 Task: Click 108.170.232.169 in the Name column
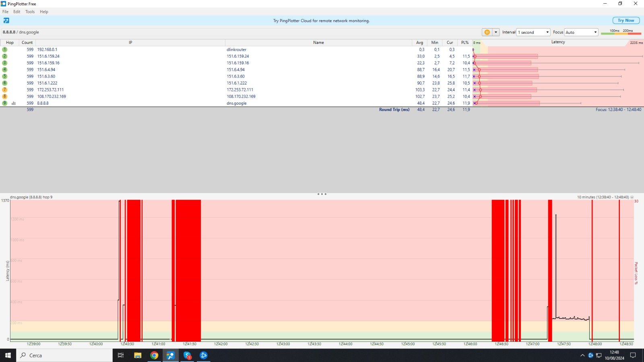pos(241,97)
